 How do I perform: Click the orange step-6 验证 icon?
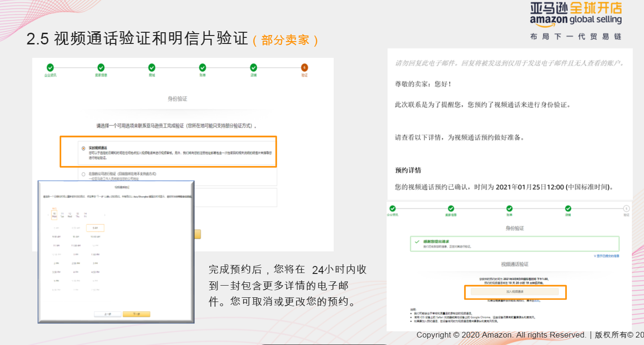(304, 67)
